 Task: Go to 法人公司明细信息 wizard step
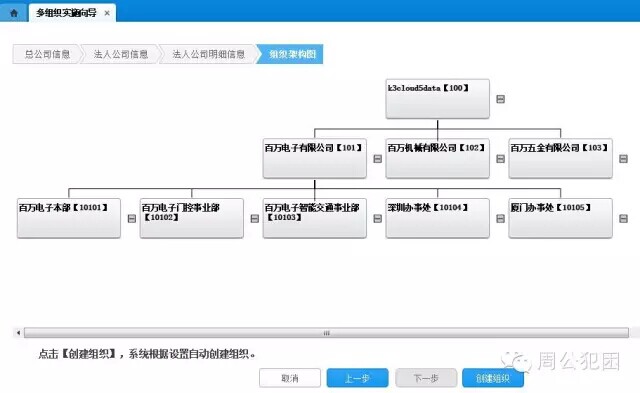coord(209,54)
